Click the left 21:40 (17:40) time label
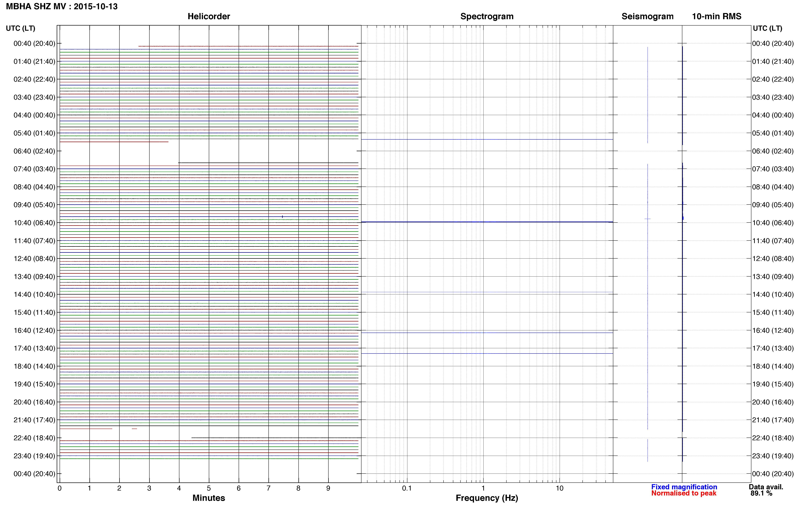 point(34,420)
